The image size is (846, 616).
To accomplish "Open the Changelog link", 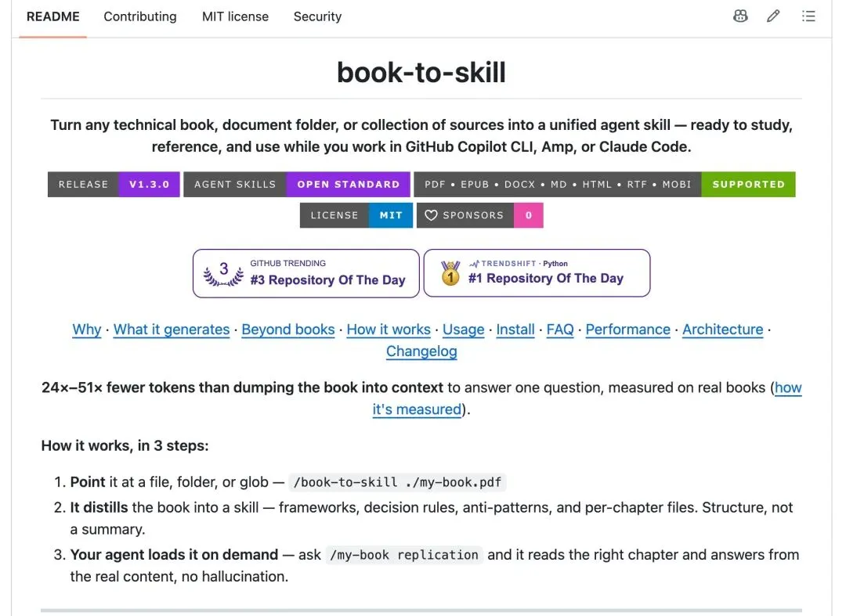I will click(x=421, y=351).
